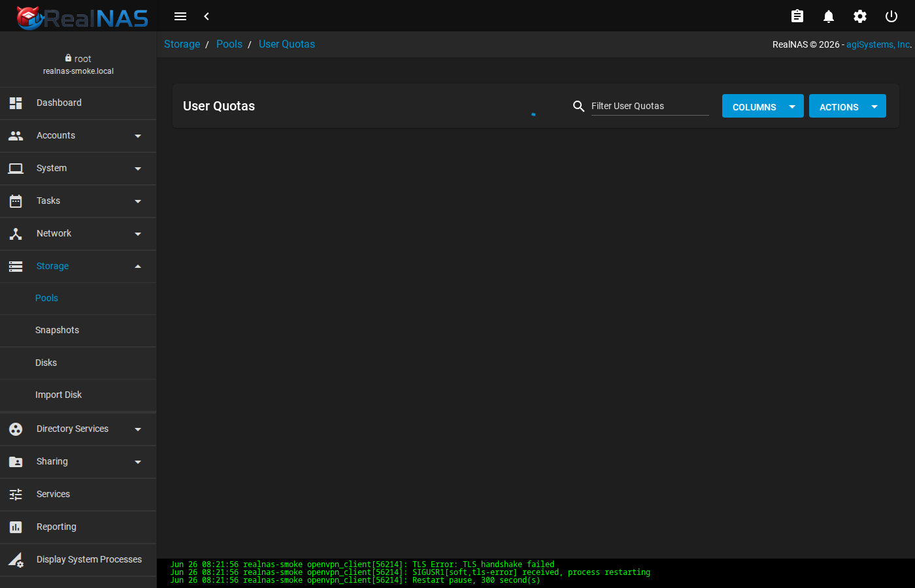Click the User Quotas breadcrumb

click(x=287, y=44)
